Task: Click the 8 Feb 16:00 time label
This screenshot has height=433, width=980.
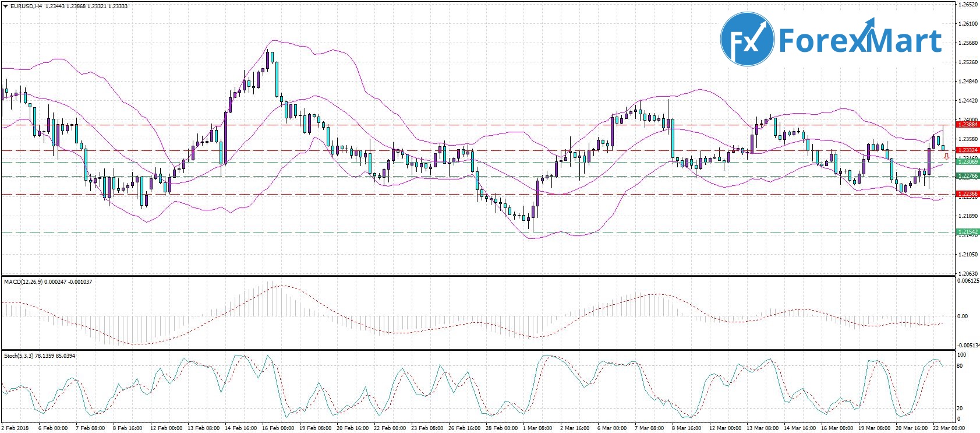Action: tap(128, 428)
